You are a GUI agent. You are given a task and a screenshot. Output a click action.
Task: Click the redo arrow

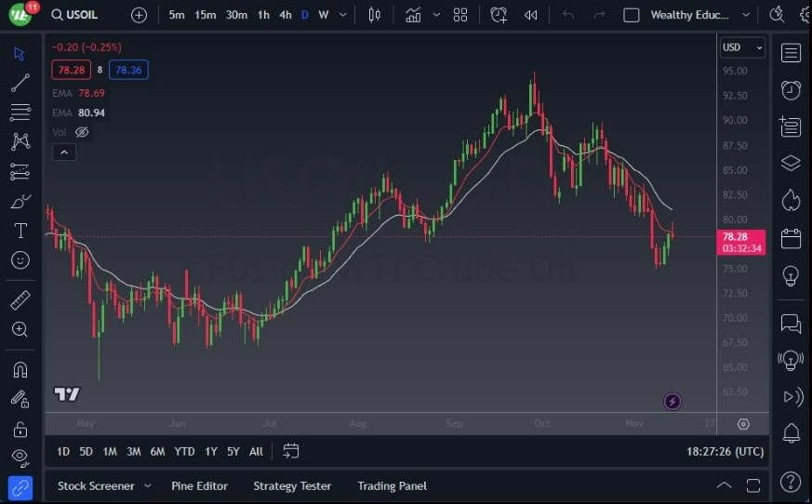599,15
